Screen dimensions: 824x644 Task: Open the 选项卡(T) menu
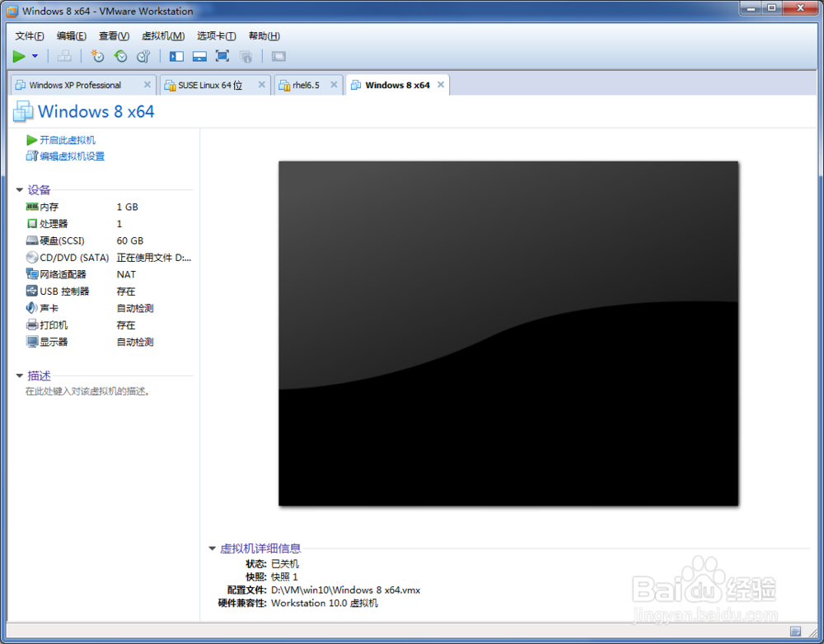point(216,35)
